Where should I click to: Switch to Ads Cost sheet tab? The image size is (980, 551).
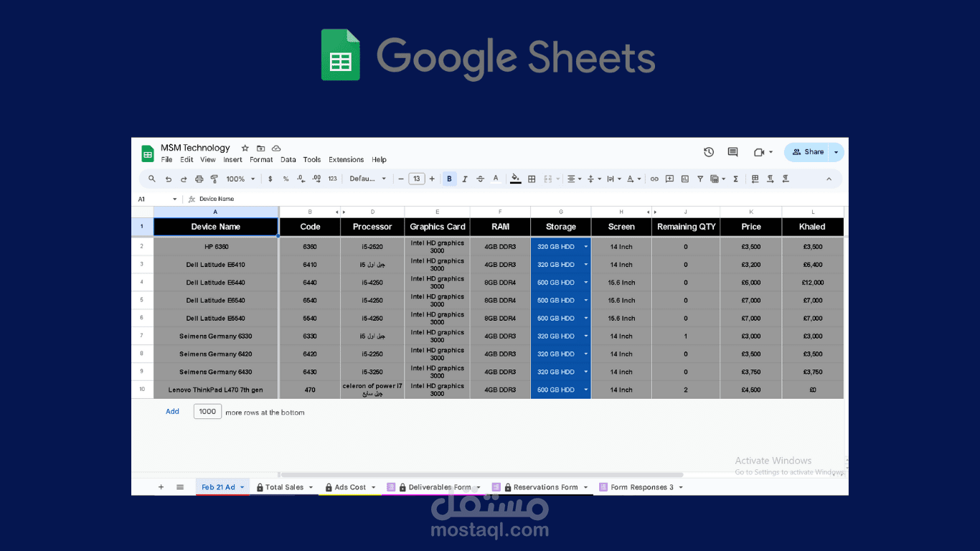tap(350, 487)
